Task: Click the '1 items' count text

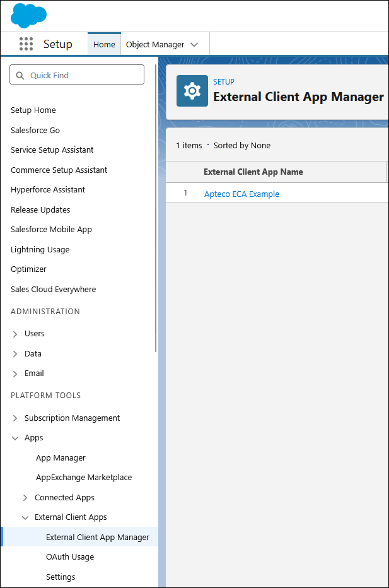Action: click(x=189, y=146)
